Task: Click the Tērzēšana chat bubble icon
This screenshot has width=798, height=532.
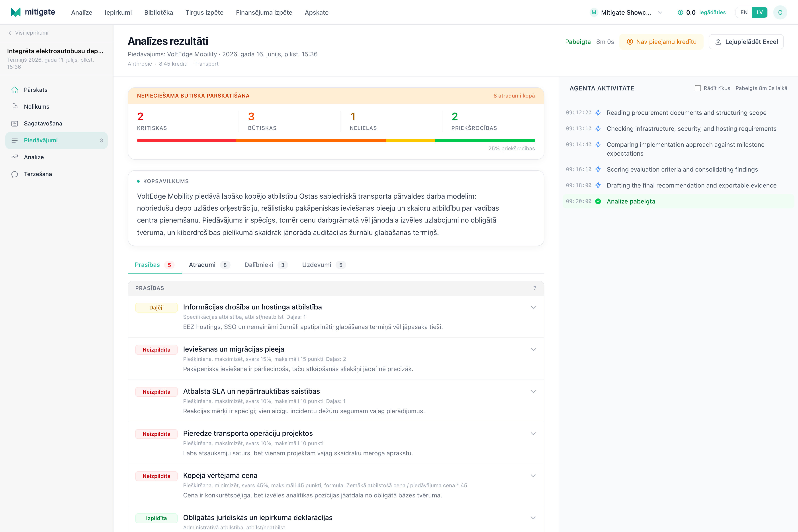Action: pyautogui.click(x=15, y=174)
